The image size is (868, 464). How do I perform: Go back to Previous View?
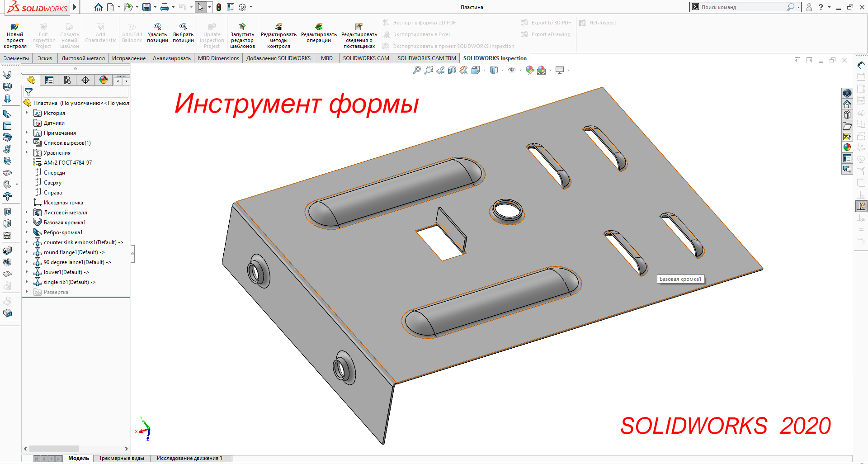tap(440, 70)
